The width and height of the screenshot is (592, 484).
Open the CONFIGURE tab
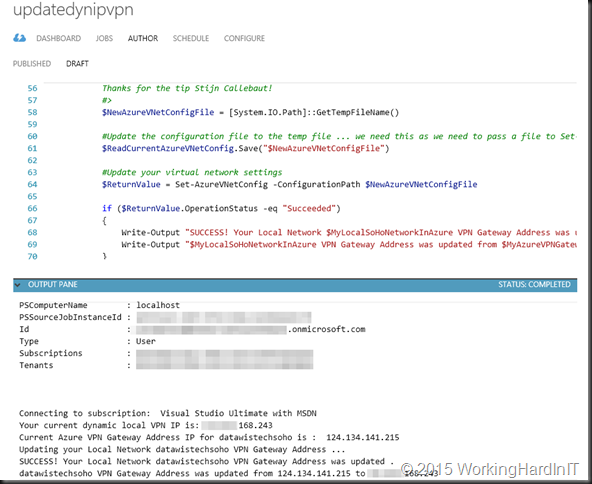click(244, 39)
